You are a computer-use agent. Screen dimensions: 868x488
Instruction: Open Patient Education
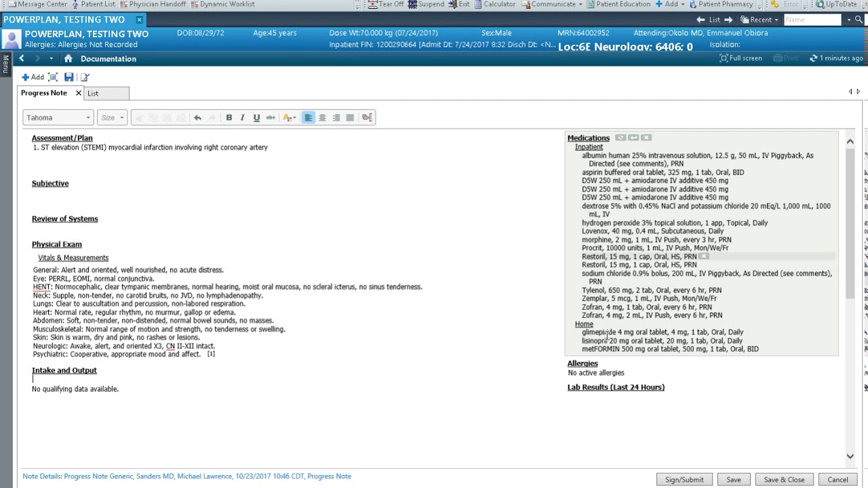pyautogui.click(x=619, y=4)
